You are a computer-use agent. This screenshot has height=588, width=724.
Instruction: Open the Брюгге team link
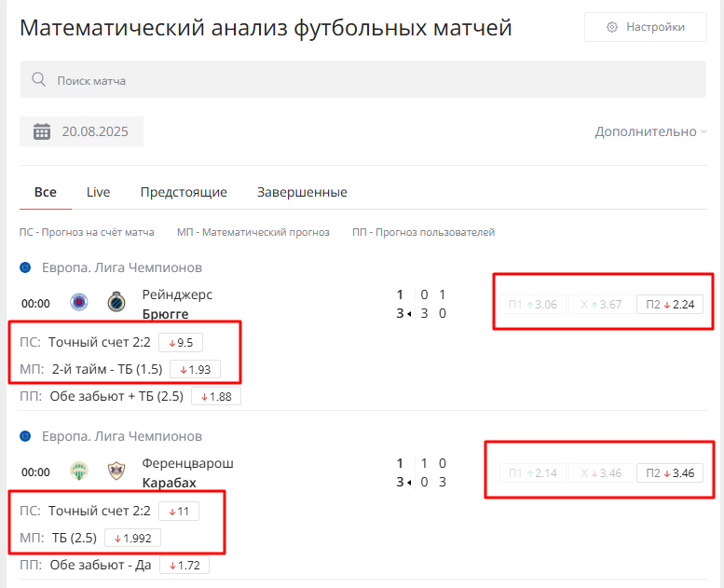(166, 313)
